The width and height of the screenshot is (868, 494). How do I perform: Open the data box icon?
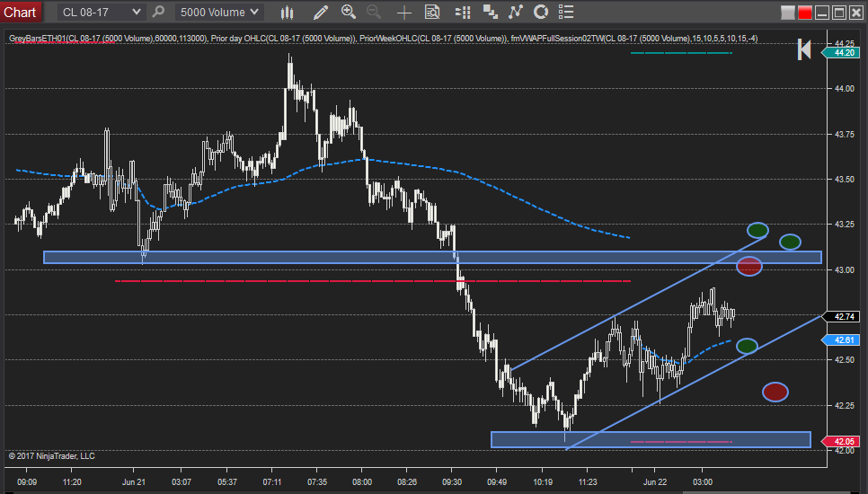click(x=432, y=13)
